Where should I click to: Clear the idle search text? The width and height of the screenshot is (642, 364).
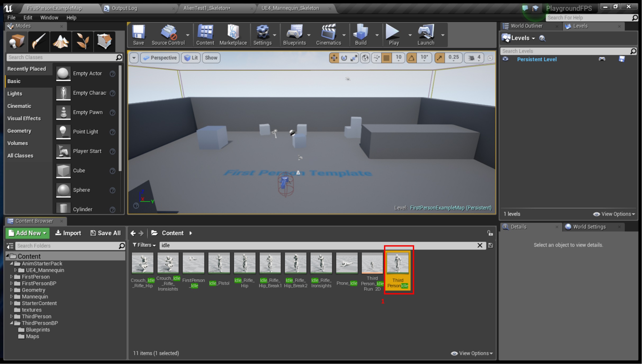tap(480, 245)
